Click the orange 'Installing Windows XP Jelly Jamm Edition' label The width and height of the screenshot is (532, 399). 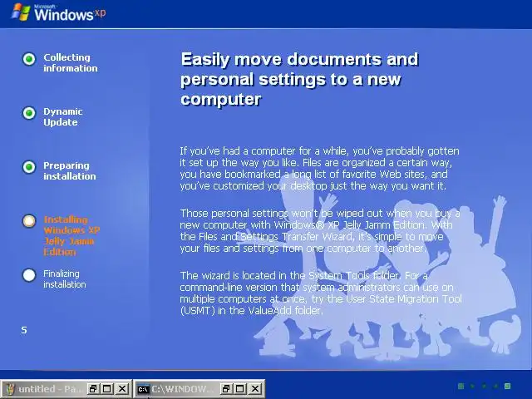tap(71, 235)
